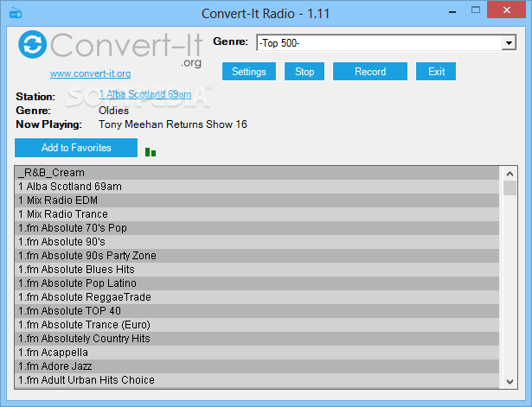Select 1 Mix Radio Trance station
532x407 pixels.
coord(257,214)
